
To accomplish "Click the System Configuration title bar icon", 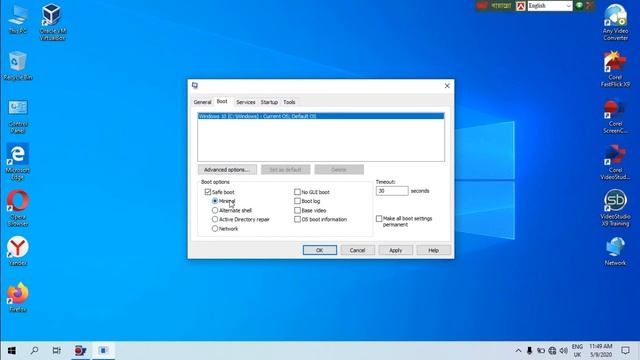I will point(195,85).
